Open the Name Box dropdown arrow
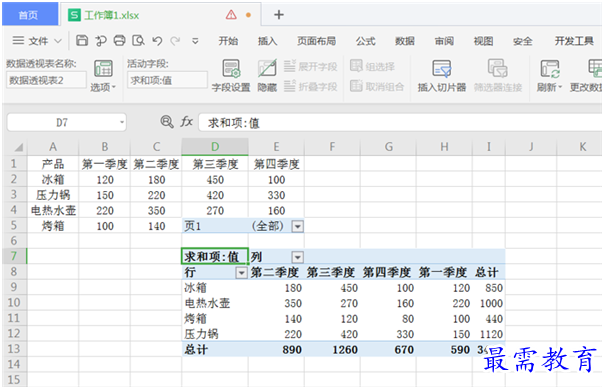The image size is (605, 391). tap(122, 123)
